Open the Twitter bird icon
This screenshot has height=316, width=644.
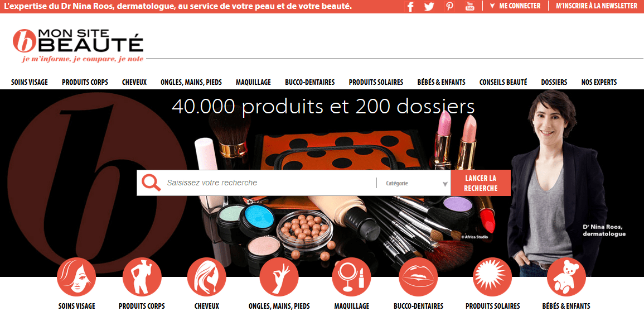tap(429, 6)
